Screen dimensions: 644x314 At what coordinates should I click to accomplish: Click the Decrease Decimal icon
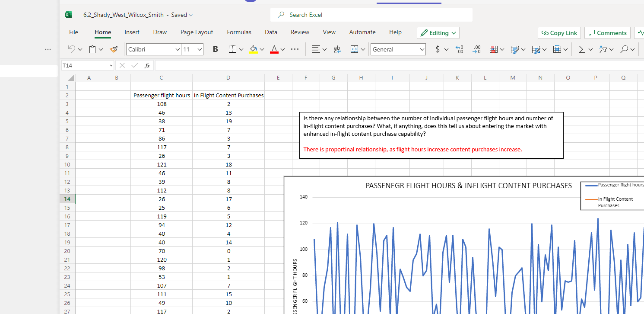477,49
